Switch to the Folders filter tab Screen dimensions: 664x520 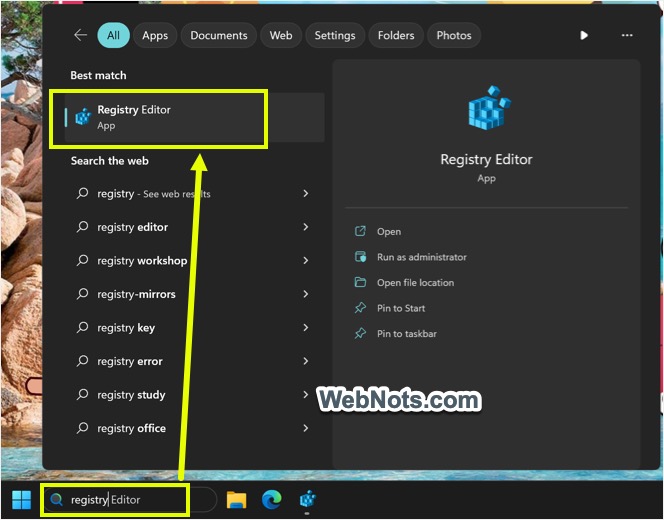pos(396,35)
